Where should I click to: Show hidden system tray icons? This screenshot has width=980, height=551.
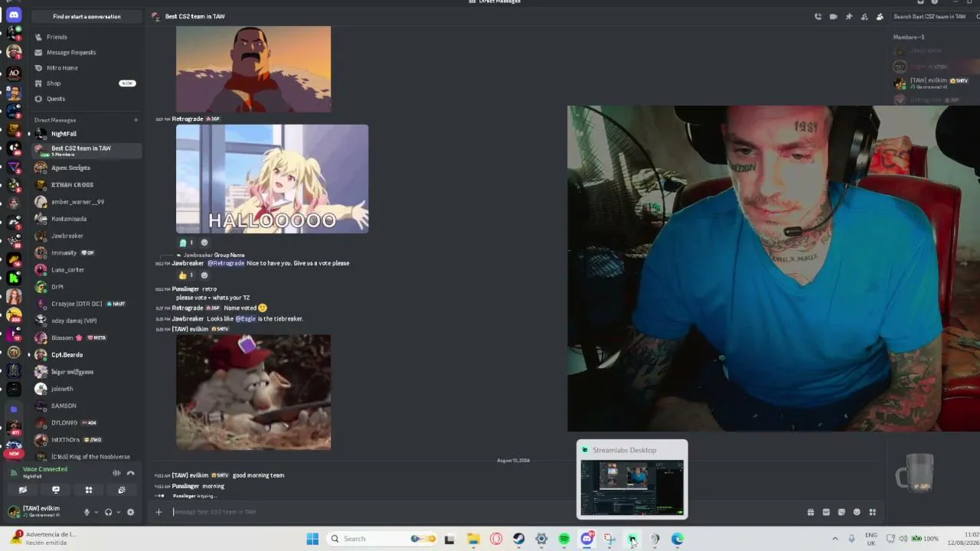pyautogui.click(x=835, y=539)
